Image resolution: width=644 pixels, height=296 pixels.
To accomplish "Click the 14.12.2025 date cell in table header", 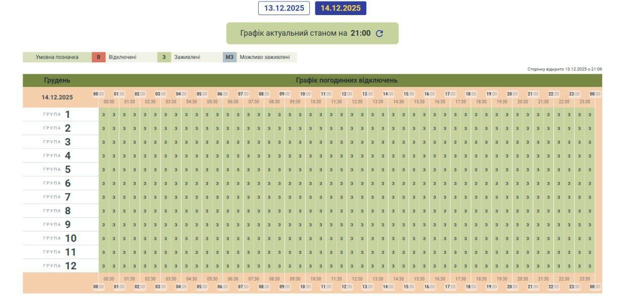I will tap(57, 97).
